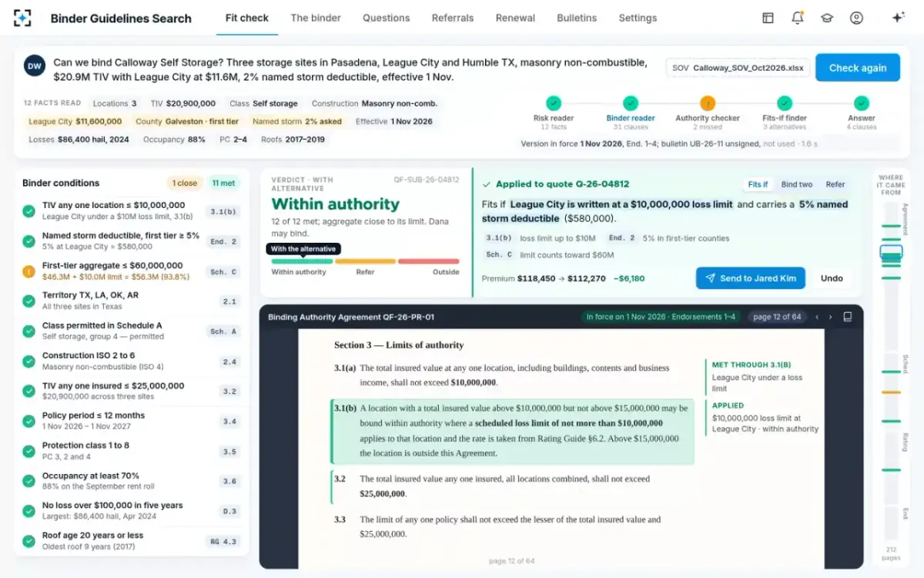Click check icon beside Construction ISO 2 to 6
The image size is (924, 578).
tap(28, 361)
